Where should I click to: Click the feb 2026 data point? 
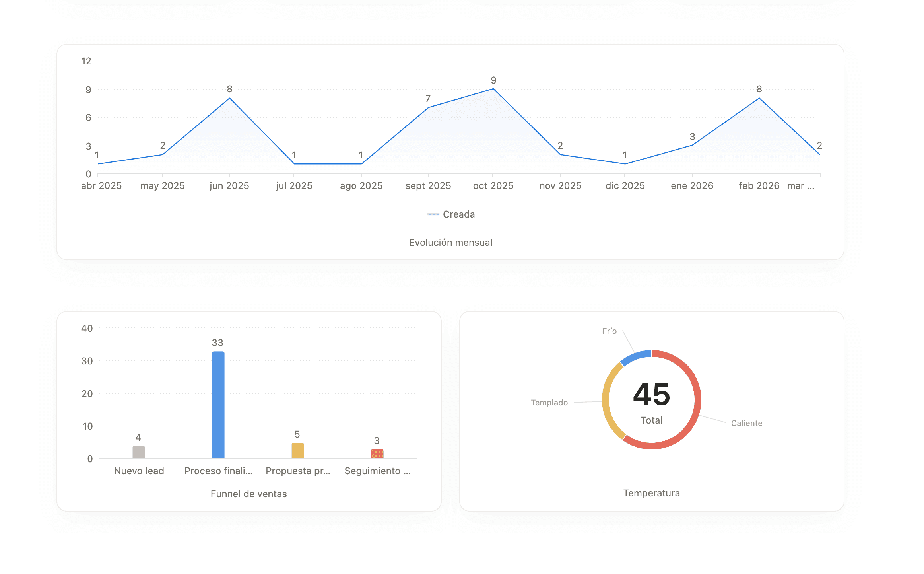(759, 98)
